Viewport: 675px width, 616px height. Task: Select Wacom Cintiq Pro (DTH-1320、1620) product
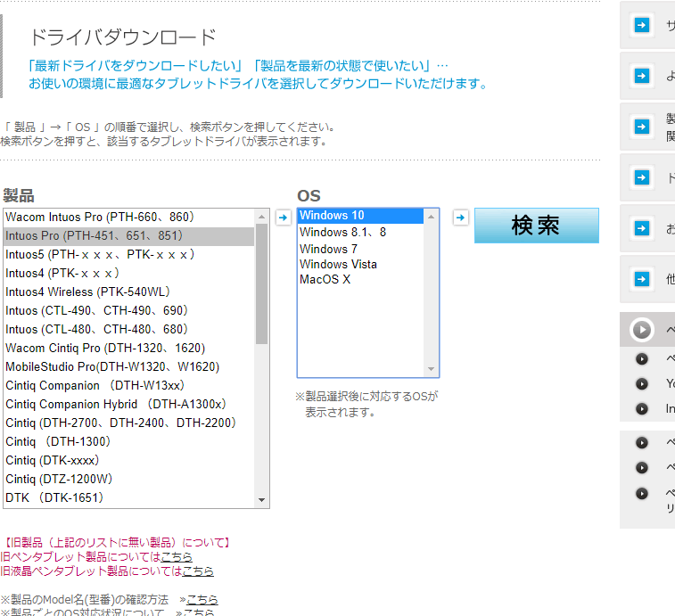pyautogui.click(x=128, y=349)
